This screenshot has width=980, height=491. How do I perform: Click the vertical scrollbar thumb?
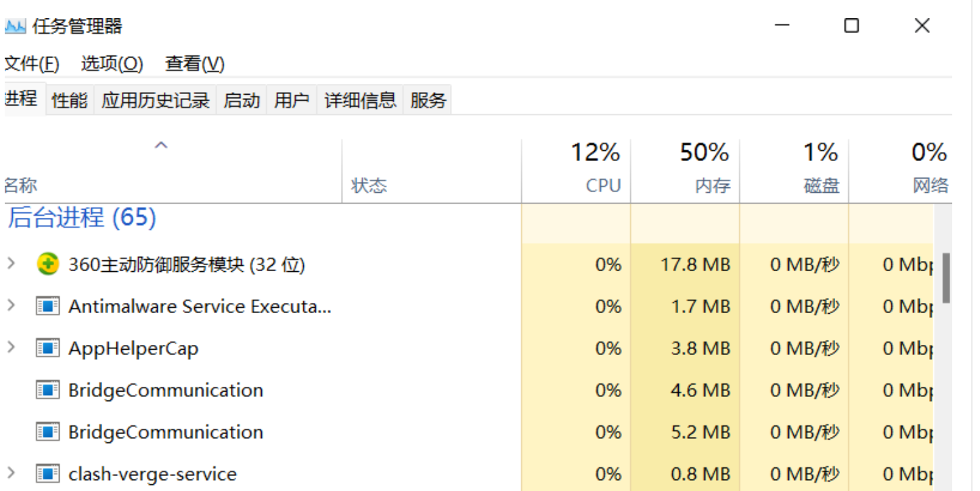[947, 278]
